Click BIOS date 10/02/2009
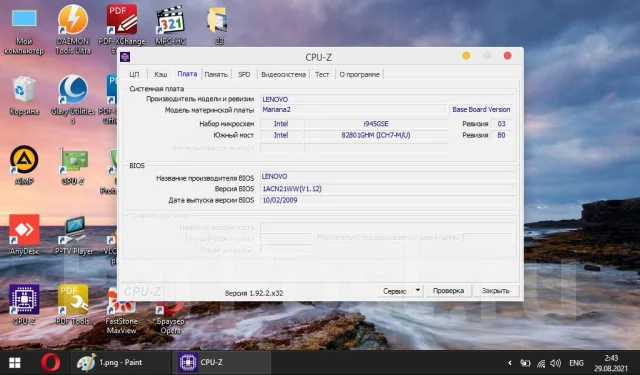640x375 pixels. click(x=387, y=200)
